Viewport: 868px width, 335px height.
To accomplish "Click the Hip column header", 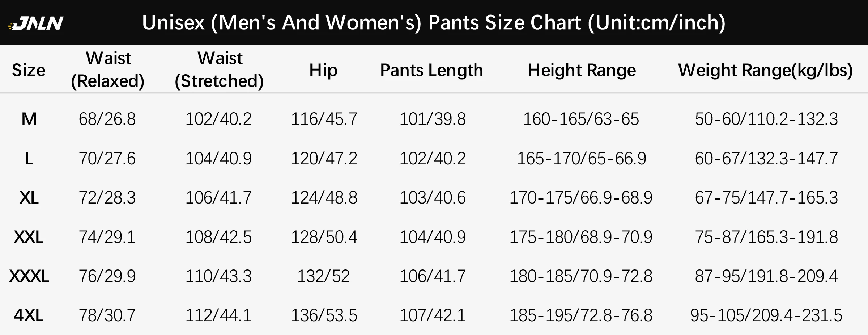I will click(323, 70).
